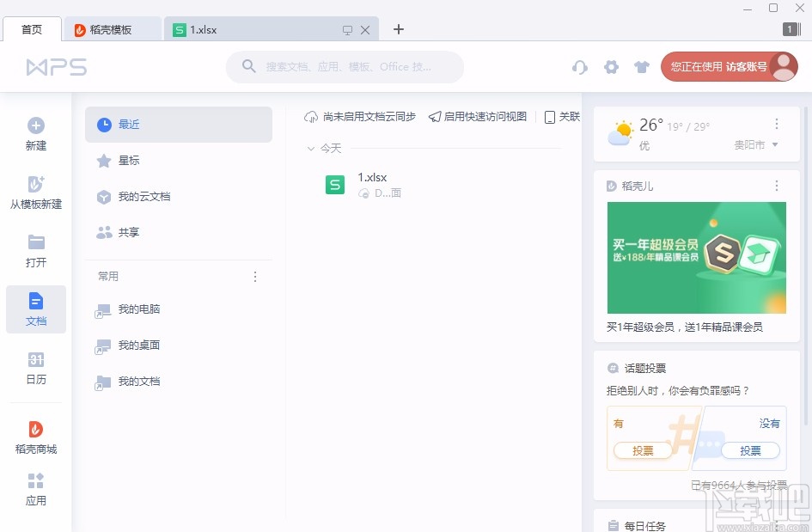812x532 pixels.
Task: Click the search box to find documents
Action: point(344,66)
